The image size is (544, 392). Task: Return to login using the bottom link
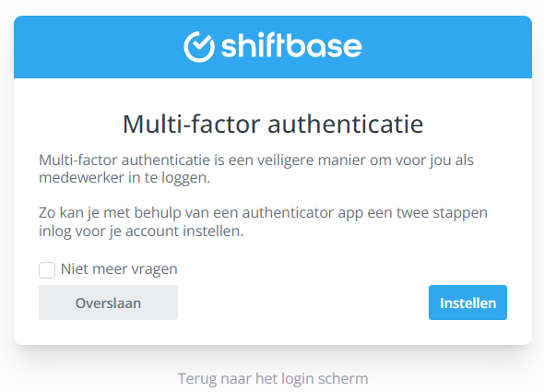click(x=273, y=378)
